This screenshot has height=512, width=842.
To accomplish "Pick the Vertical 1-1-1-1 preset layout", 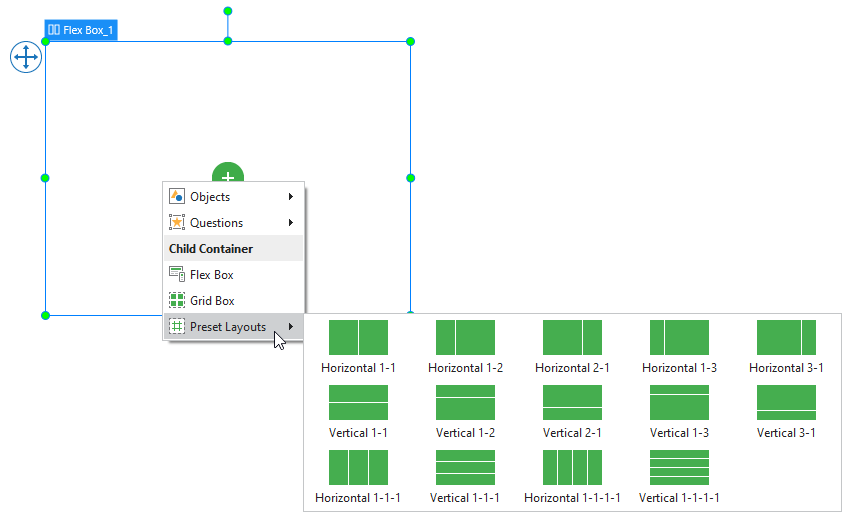I will point(679,468).
